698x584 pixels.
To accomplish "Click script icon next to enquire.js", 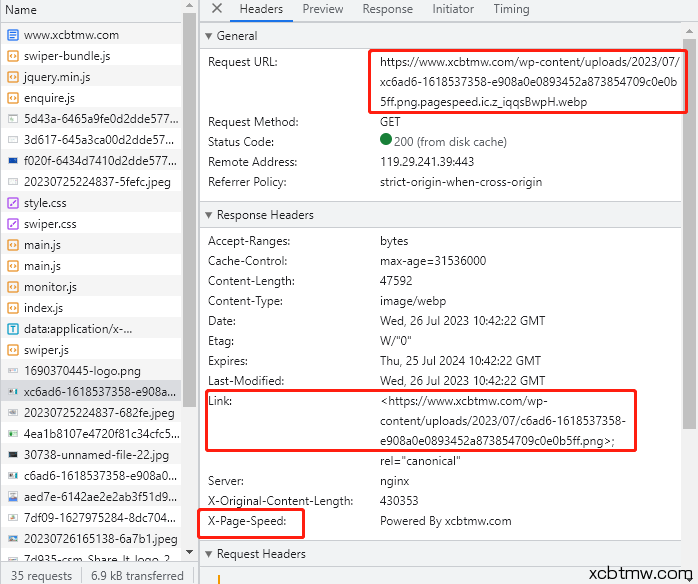I will [13, 98].
